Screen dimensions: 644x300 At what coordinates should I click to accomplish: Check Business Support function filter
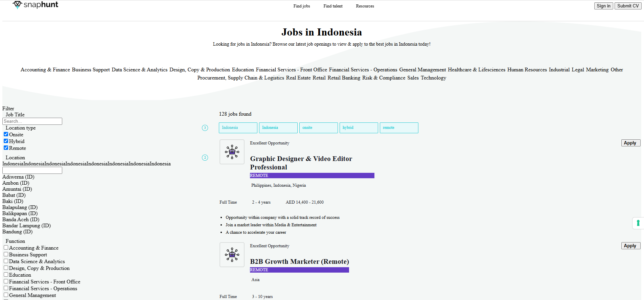click(x=6, y=254)
